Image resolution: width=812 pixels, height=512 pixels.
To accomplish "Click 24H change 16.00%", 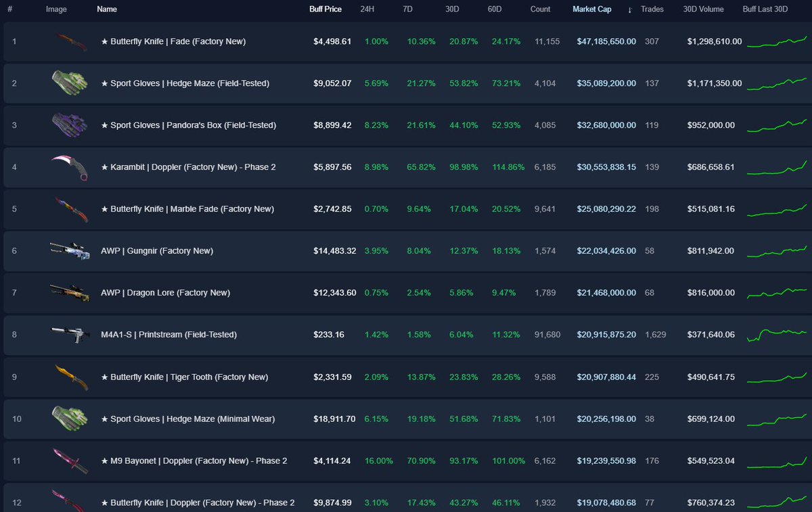I will (x=378, y=461).
